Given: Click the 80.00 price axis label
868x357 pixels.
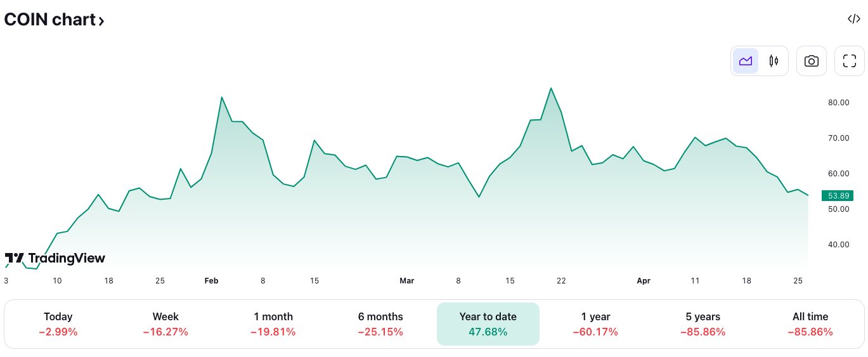Looking at the screenshot, I should coord(839,103).
